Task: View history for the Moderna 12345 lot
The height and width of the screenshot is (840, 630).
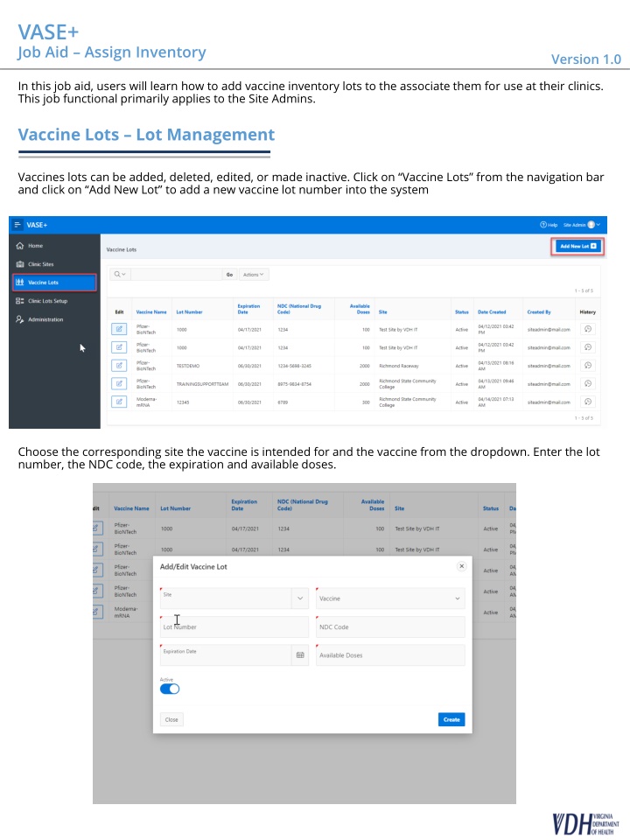Action: pos(588,402)
